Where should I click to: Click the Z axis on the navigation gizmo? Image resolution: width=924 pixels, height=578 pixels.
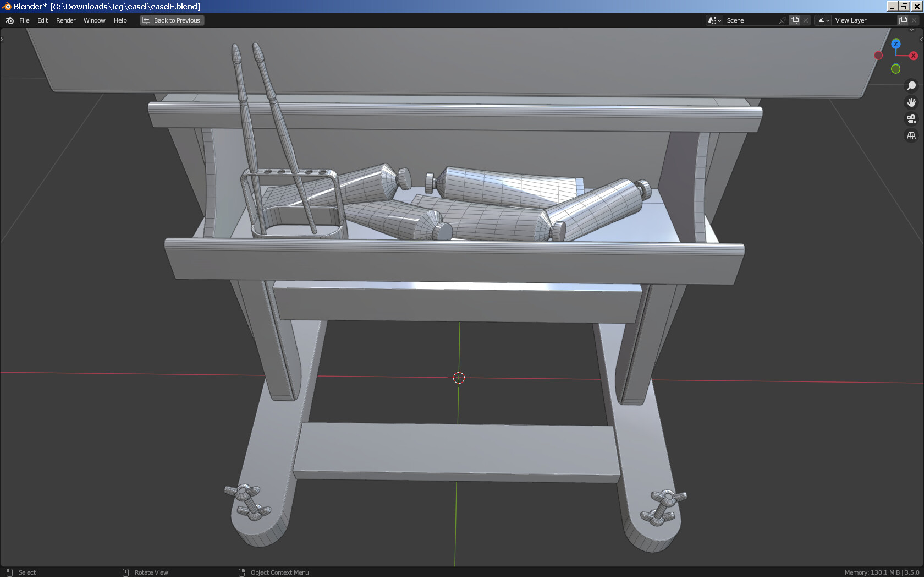896,44
